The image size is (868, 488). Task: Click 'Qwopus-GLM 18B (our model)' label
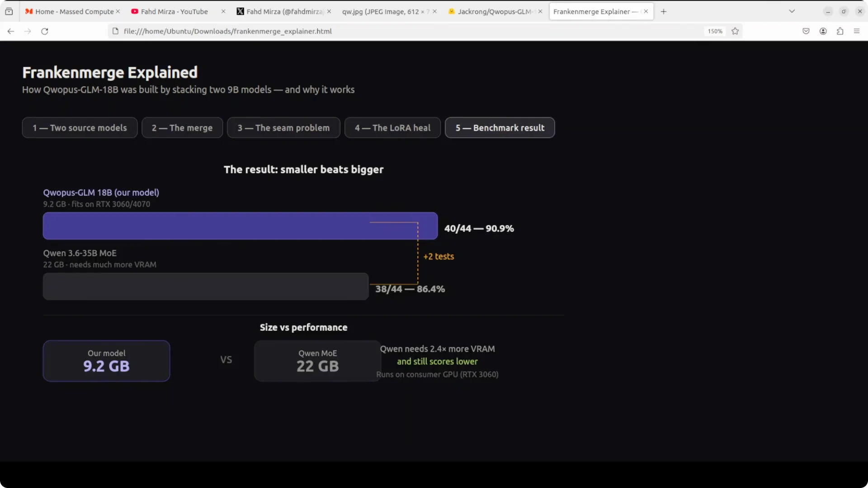(101, 192)
